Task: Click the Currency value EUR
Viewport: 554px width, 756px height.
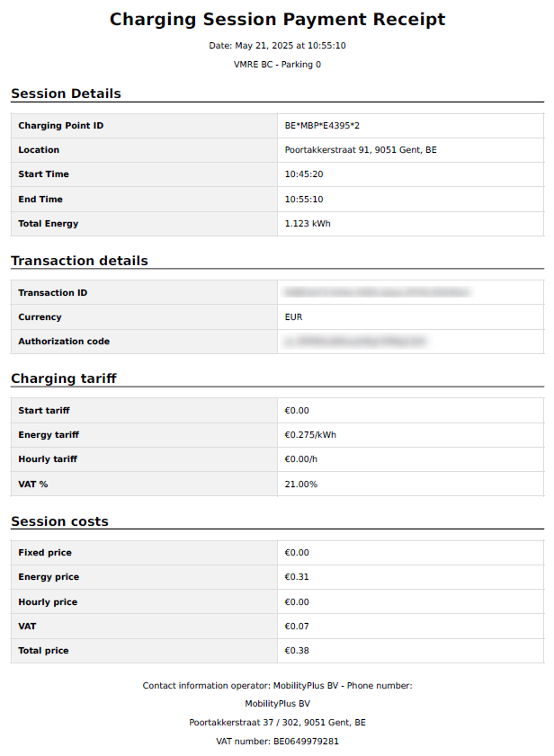Action: (293, 317)
